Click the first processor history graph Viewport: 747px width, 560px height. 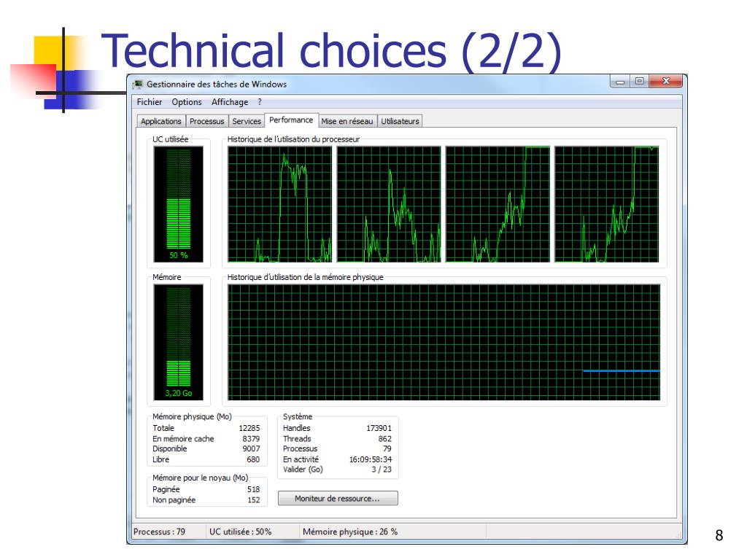click(x=279, y=204)
